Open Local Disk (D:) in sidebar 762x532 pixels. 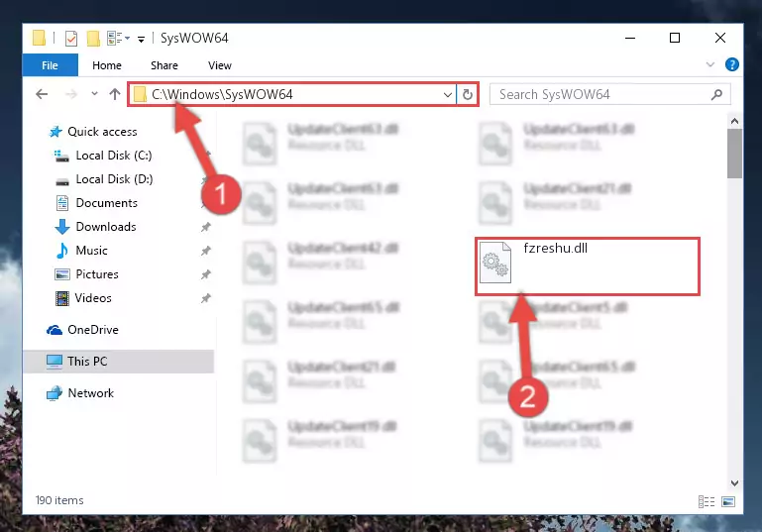[x=114, y=179]
